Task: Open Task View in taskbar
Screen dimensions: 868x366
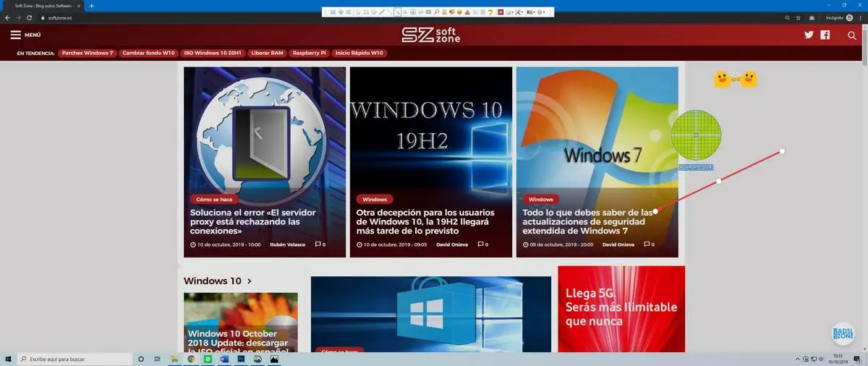Action: (157, 359)
